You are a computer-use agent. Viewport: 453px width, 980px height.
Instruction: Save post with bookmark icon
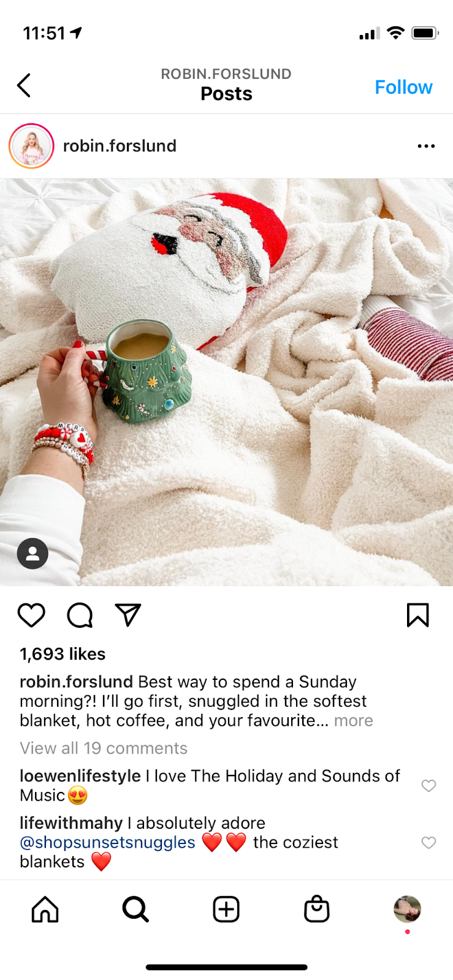point(418,615)
